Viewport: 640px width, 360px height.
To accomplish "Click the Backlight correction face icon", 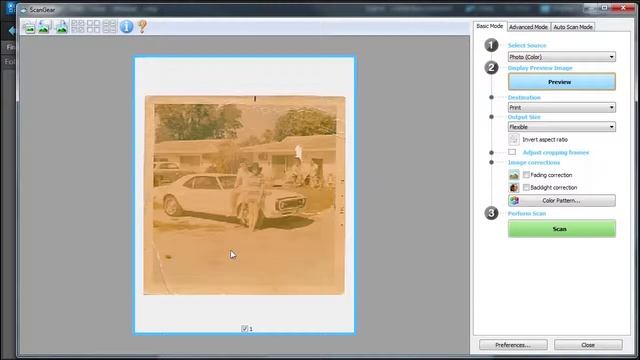I will point(514,187).
